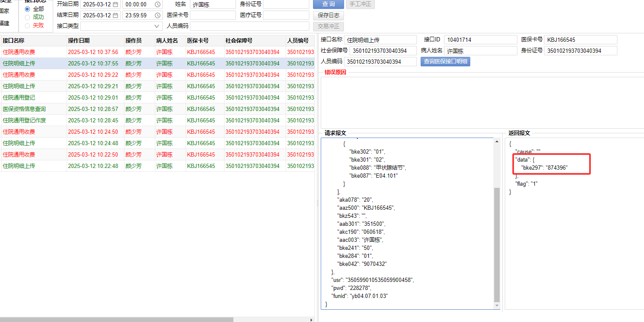Select the 医保资格信息查询 row

[157, 109]
